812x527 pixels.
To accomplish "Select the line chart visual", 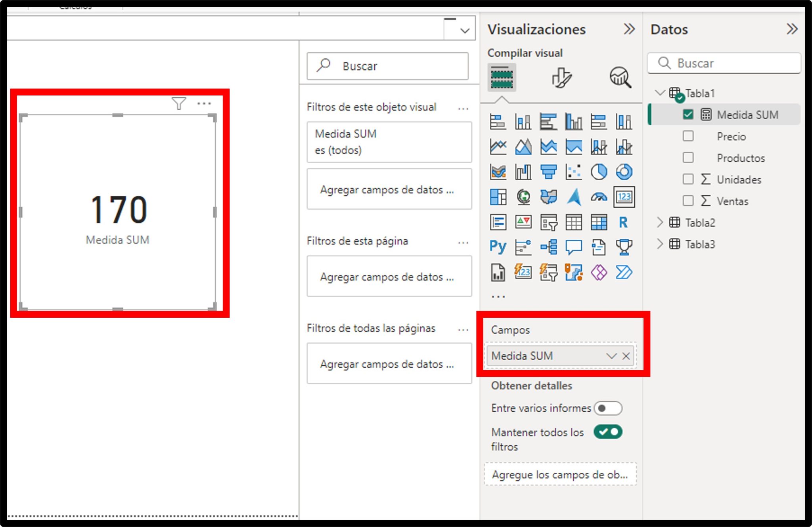I will [x=498, y=147].
